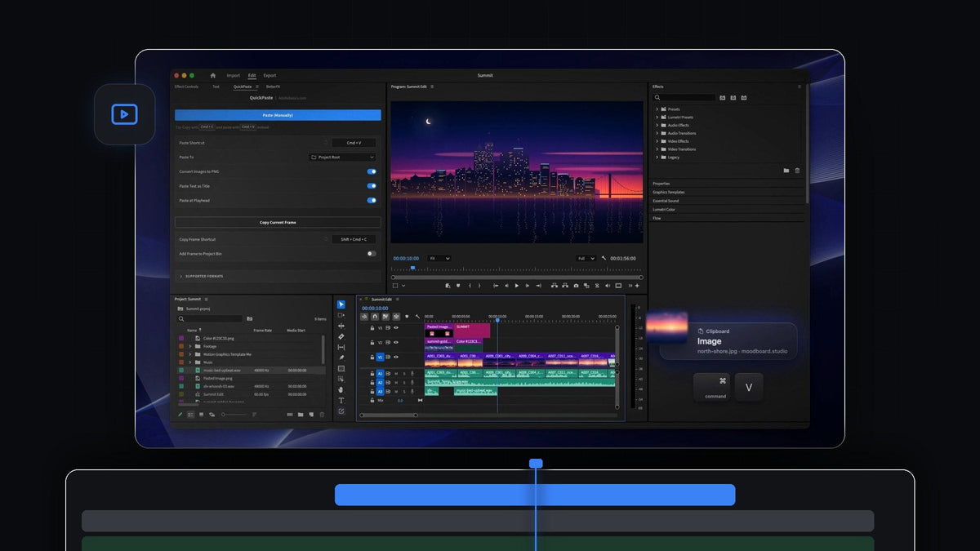Open the timeline settings wrench icon
This screenshot has width=980, height=551.
(417, 317)
